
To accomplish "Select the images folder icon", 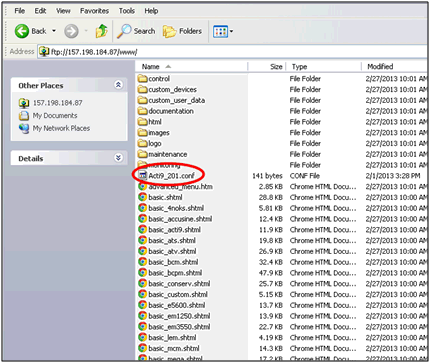I will (x=143, y=132).
